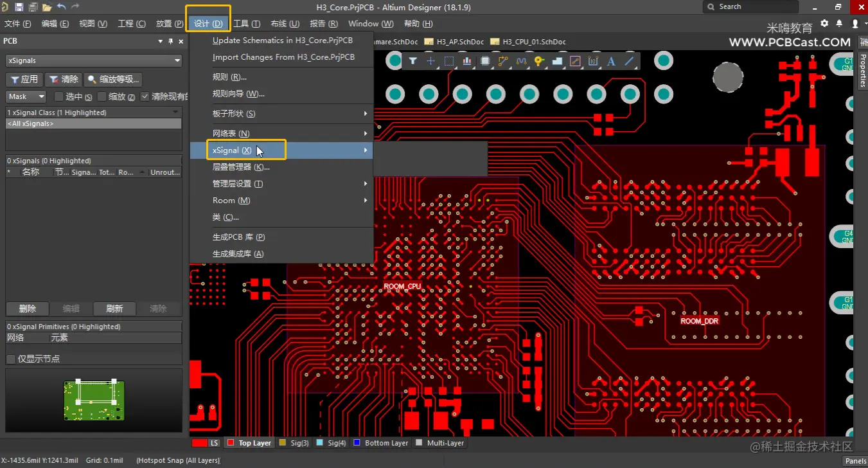Click the save icon in the title bar
Viewport: 868px width, 468px height.
click(x=19, y=7)
